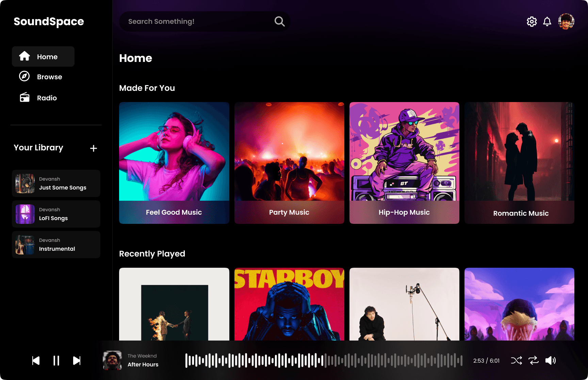The height and width of the screenshot is (380, 588).
Task: Skip to next track
Action: (x=77, y=361)
